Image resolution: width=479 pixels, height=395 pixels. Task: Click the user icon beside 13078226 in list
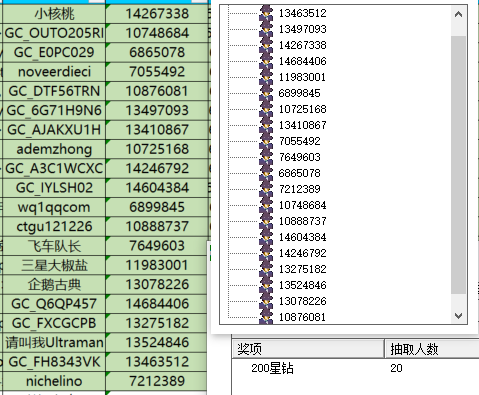(266, 301)
